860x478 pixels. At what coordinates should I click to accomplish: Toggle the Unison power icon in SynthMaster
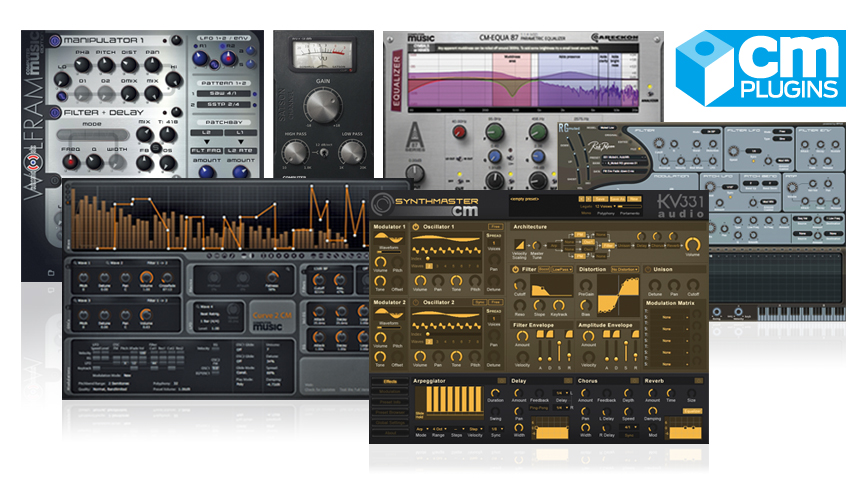[x=648, y=269]
